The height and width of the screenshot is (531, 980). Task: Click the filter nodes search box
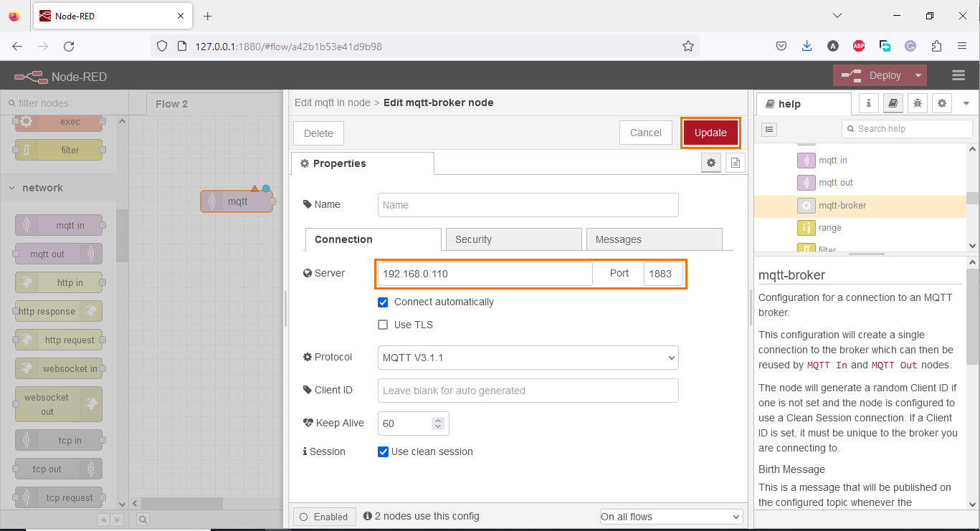[x=65, y=103]
